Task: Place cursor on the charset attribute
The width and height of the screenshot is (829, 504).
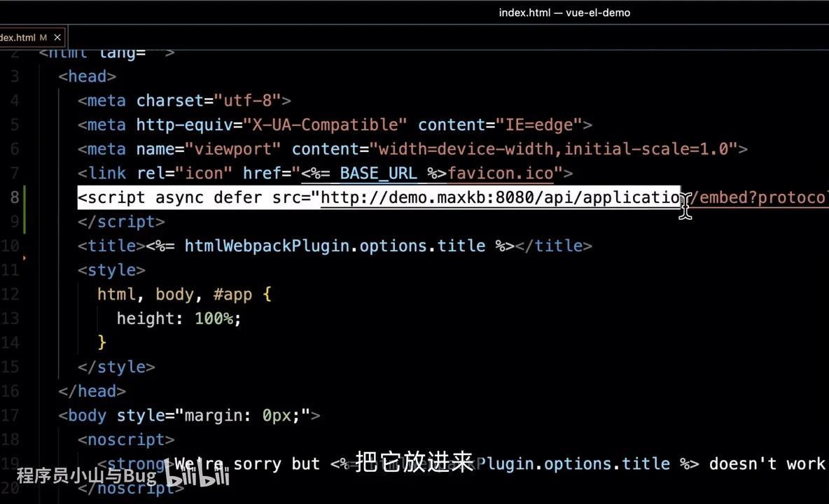Action: pyautogui.click(x=169, y=100)
